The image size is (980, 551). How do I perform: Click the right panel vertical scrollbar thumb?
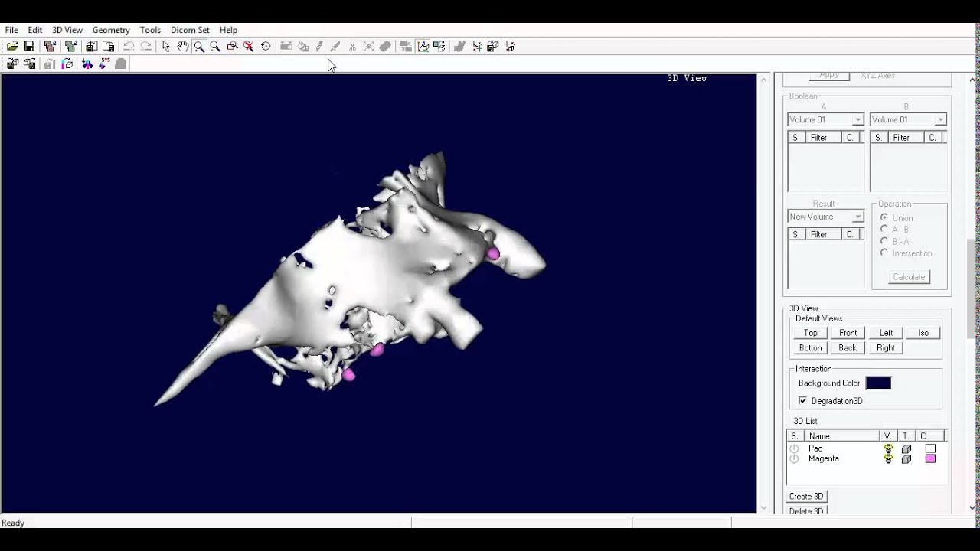point(973,288)
